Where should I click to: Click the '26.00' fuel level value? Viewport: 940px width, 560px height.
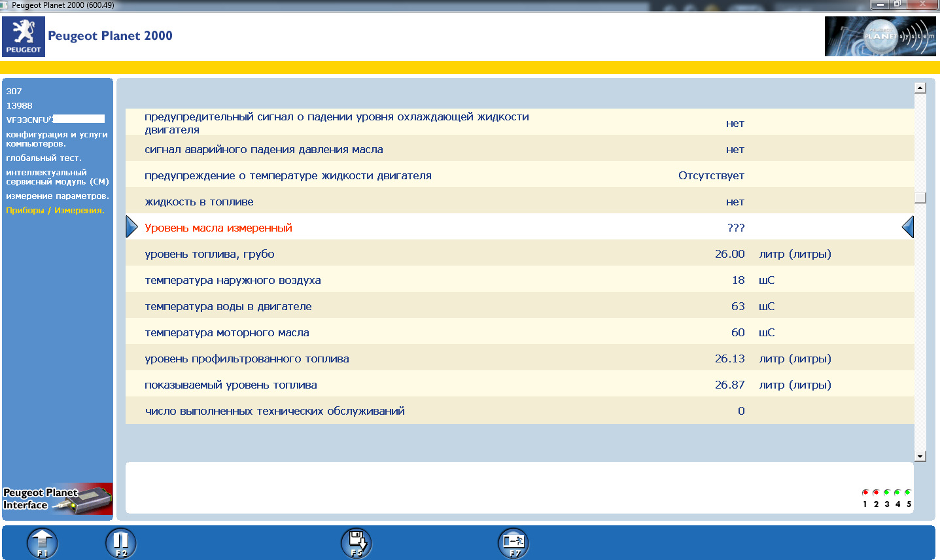click(729, 254)
